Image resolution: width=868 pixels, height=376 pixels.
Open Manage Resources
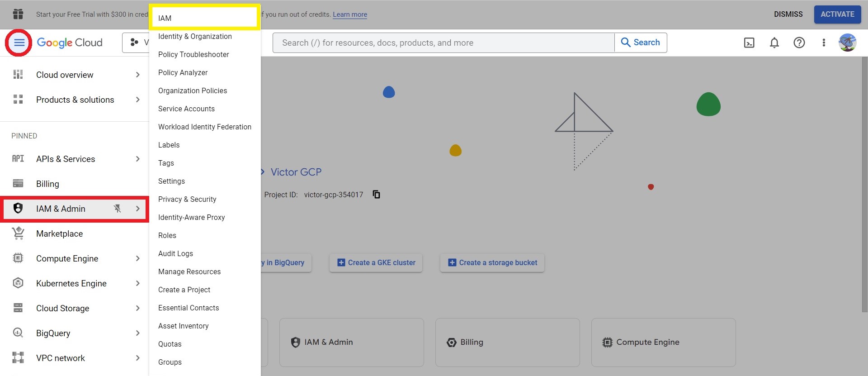pos(205,271)
